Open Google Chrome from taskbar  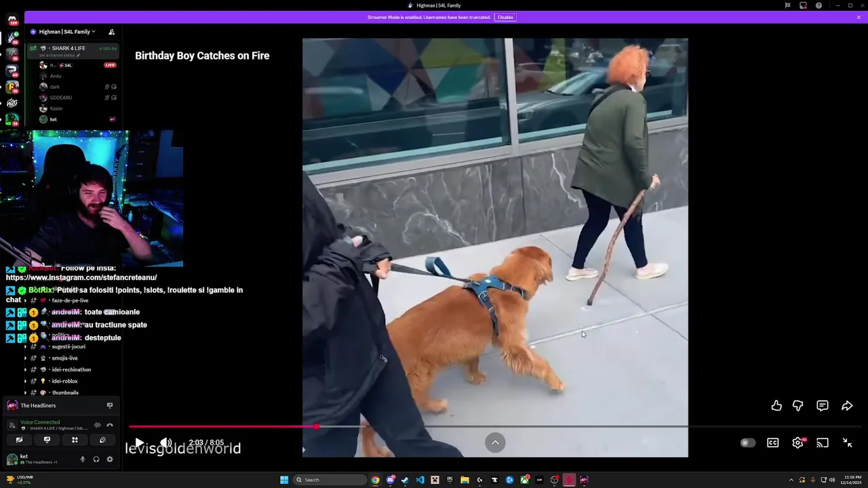(375, 480)
